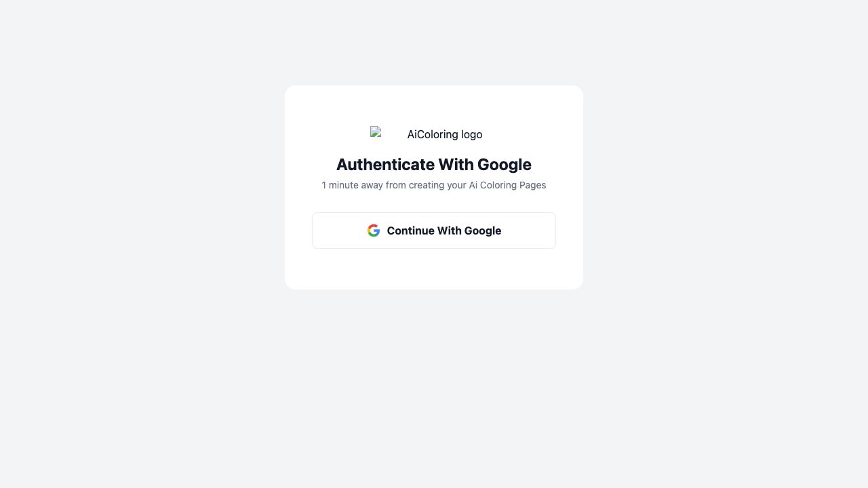The width and height of the screenshot is (868, 488).
Task: Click the 1 minute away subtitle text
Action: [x=434, y=185]
